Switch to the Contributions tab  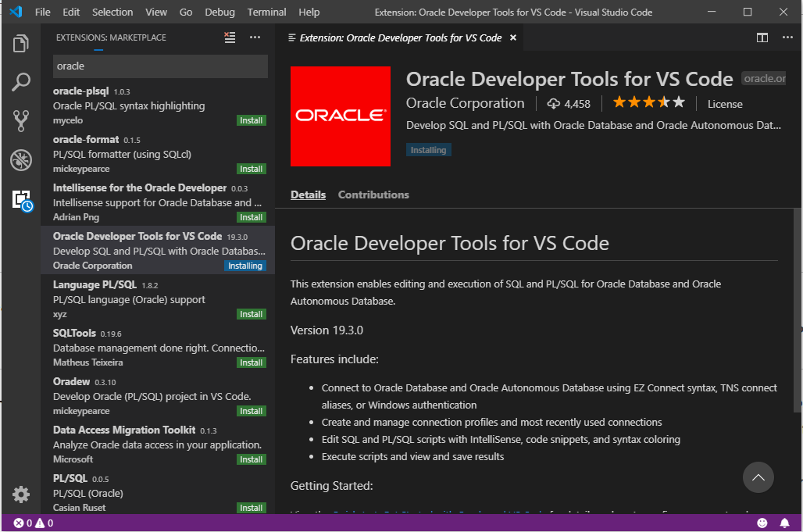click(x=373, y=195)
